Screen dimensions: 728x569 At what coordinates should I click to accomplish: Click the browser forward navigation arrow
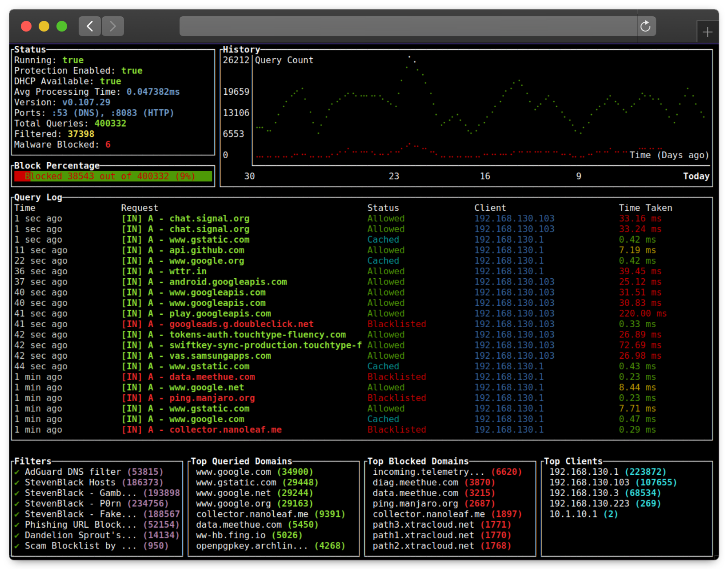pos(112,26)
